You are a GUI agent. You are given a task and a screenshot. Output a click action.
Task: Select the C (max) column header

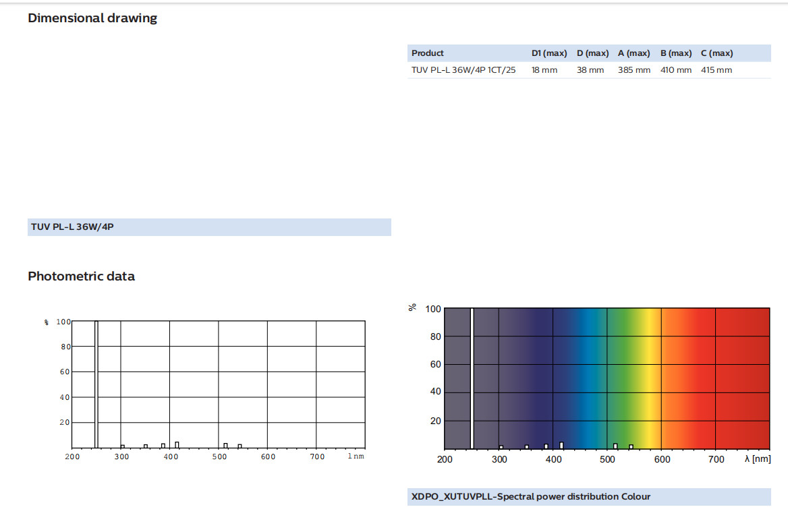click(716, 53)
